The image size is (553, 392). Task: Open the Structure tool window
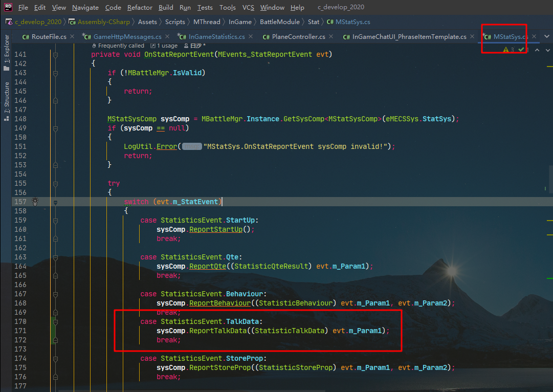tap(6, 102)
